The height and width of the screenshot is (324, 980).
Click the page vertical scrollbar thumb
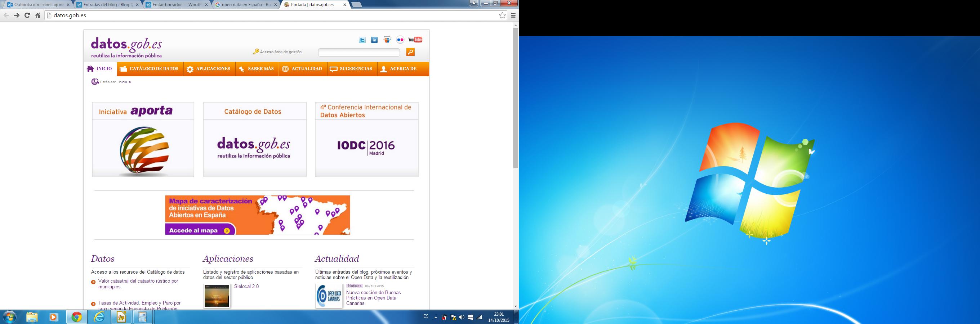click(516, 98)
